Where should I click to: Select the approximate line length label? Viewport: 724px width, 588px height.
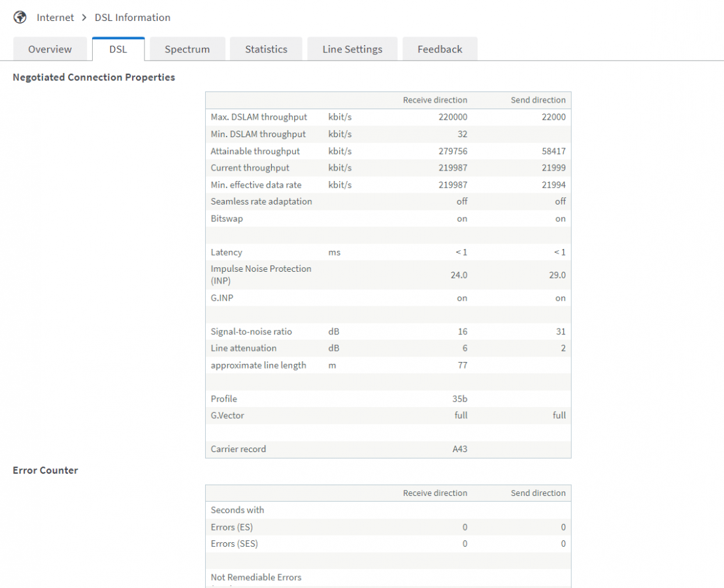pyautogui.click(x=259, y=365)
